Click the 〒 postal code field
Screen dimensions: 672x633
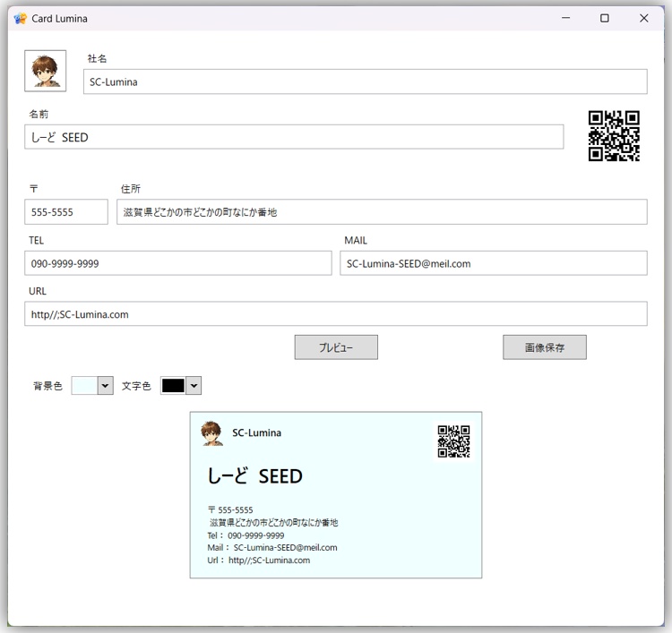click(x=66, y=212)
